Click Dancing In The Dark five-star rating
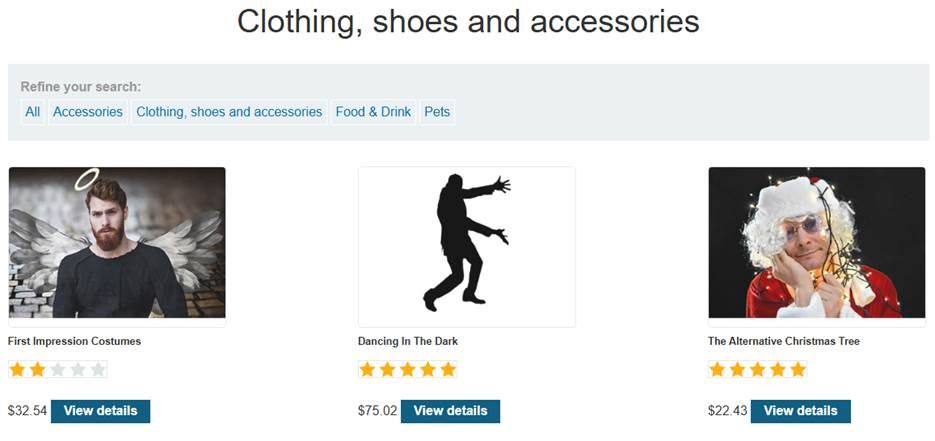935x441 pixels. point(408,370)
